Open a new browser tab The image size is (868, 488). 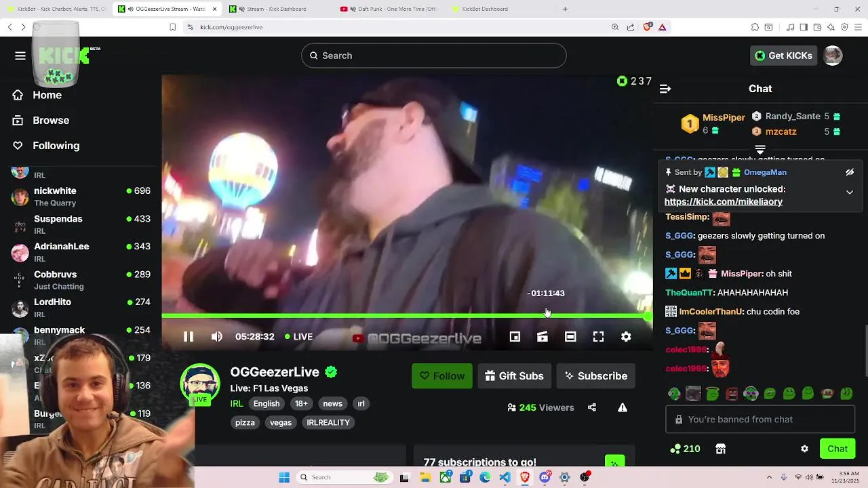[565, 9]
